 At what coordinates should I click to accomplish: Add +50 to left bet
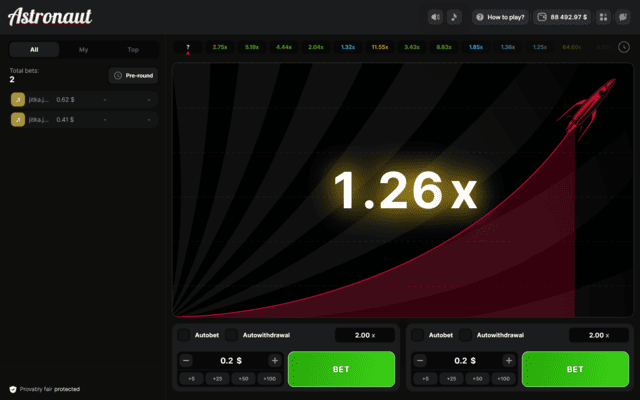[244, 379]
